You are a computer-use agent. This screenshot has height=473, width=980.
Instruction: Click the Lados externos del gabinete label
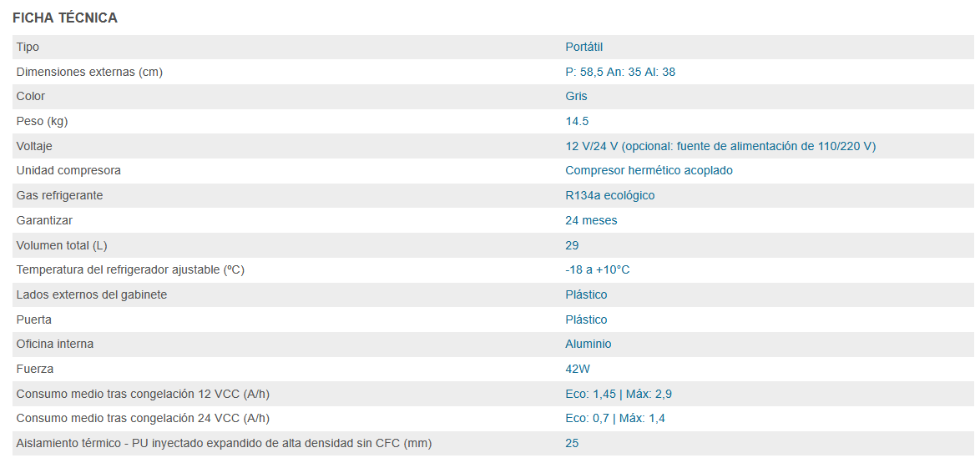click(92, 294)
